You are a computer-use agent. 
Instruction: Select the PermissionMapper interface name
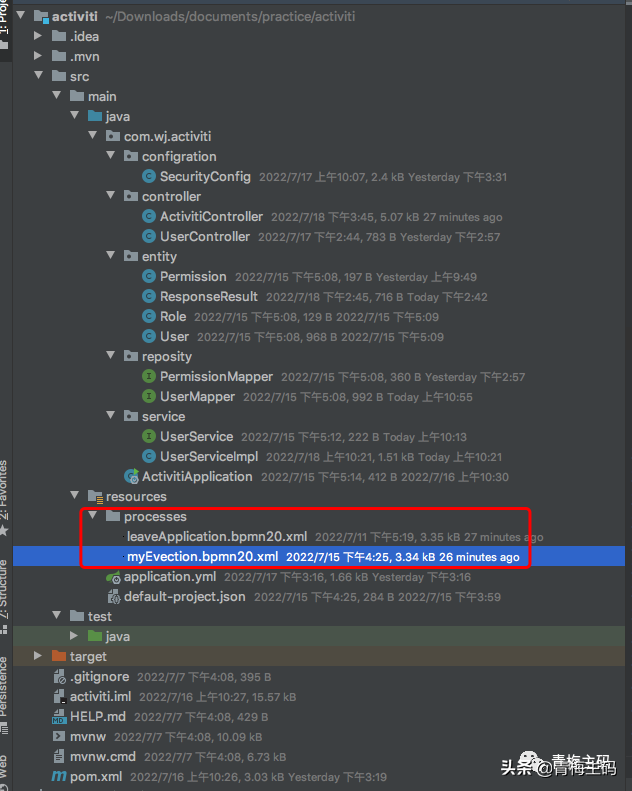click(x=216, y=376)
